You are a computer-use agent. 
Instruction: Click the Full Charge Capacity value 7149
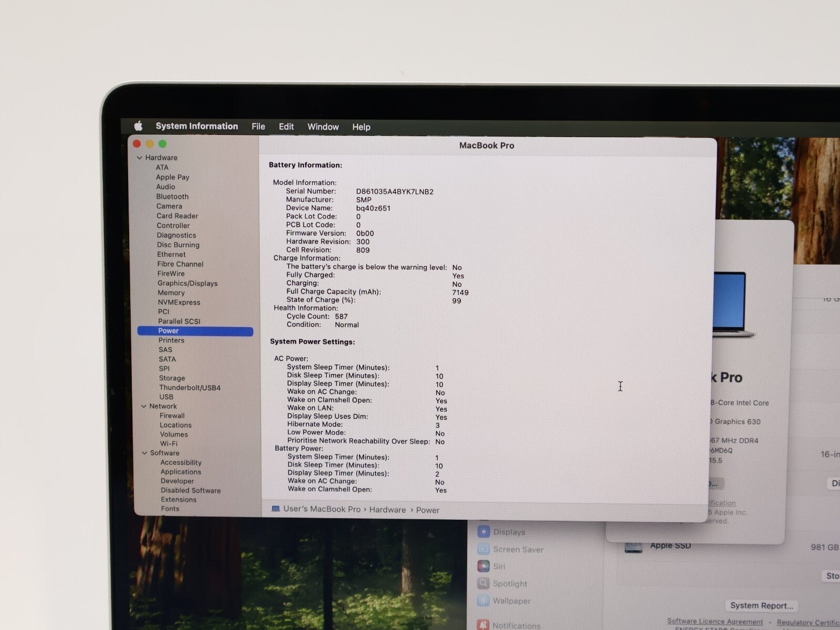(x=460, y=293)
